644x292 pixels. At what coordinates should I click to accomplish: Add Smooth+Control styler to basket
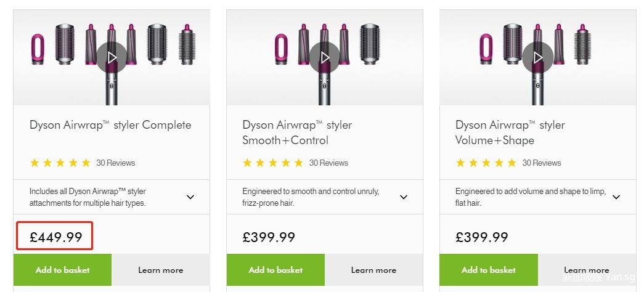(x=275, y=270)
